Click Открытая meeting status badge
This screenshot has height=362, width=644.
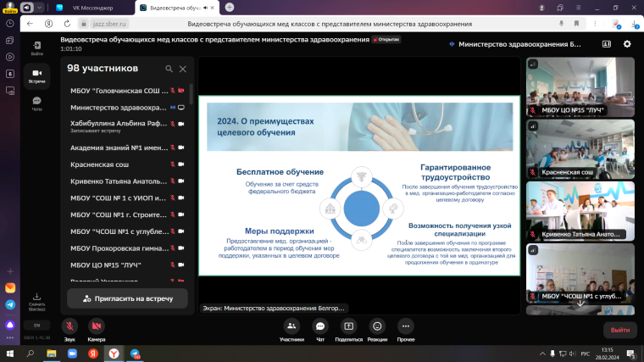(386, 40)
